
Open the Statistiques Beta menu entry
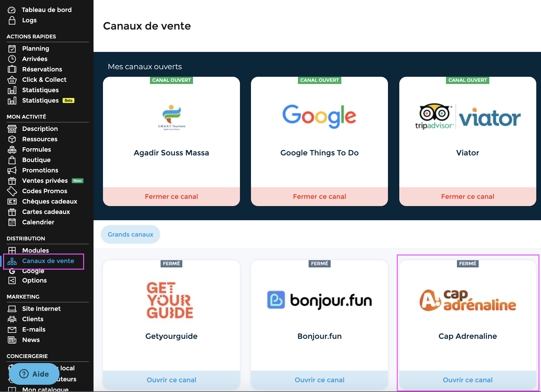tap(41, 100)
